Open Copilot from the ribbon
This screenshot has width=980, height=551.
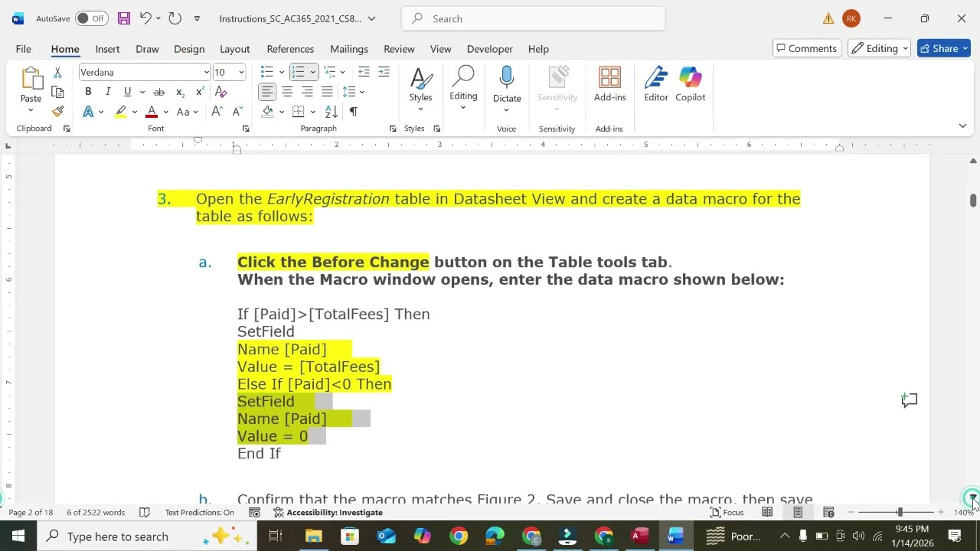point(691,84)
